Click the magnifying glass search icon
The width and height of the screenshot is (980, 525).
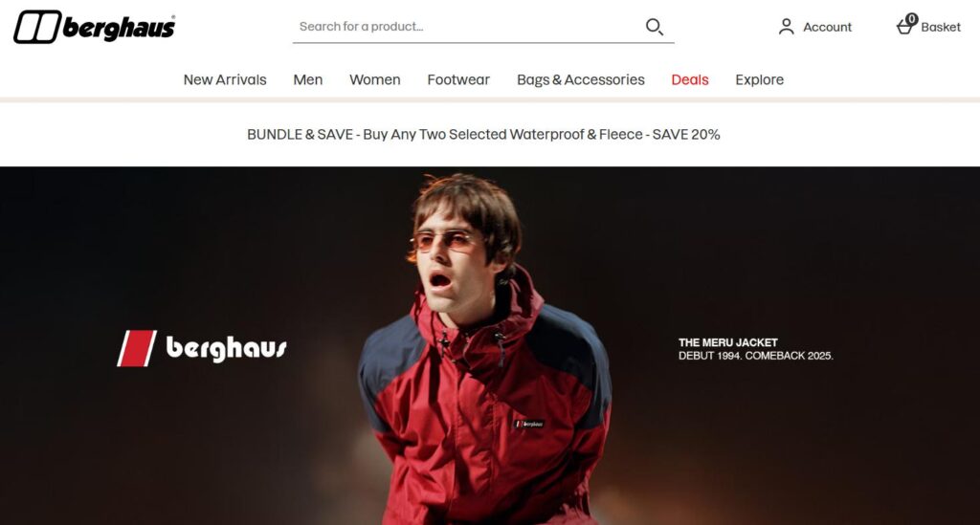tap(655, 27)
